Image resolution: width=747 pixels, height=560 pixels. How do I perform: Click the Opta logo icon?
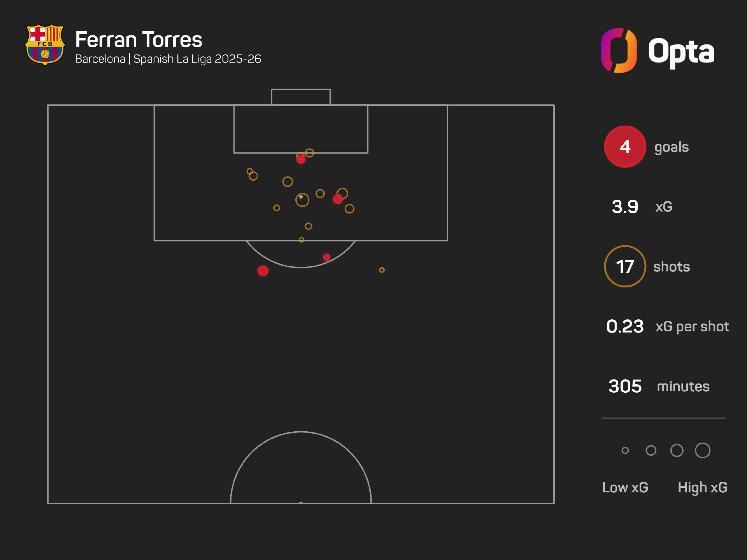[619, 51]
